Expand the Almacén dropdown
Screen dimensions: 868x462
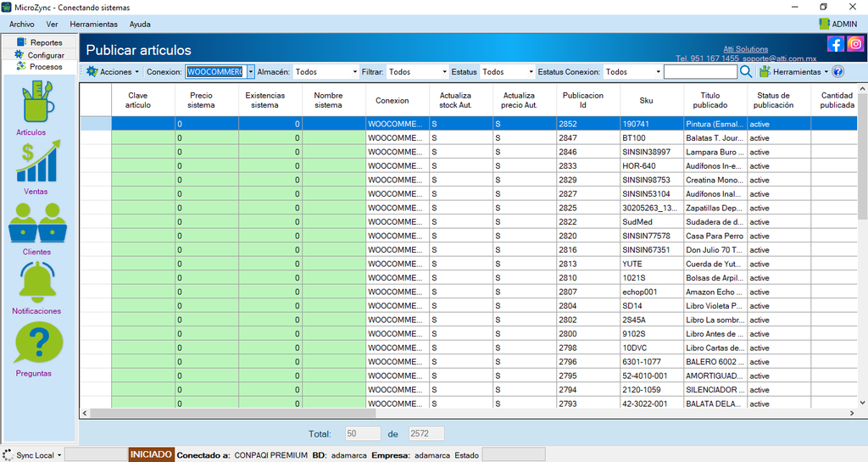click(x=355, y=72)
